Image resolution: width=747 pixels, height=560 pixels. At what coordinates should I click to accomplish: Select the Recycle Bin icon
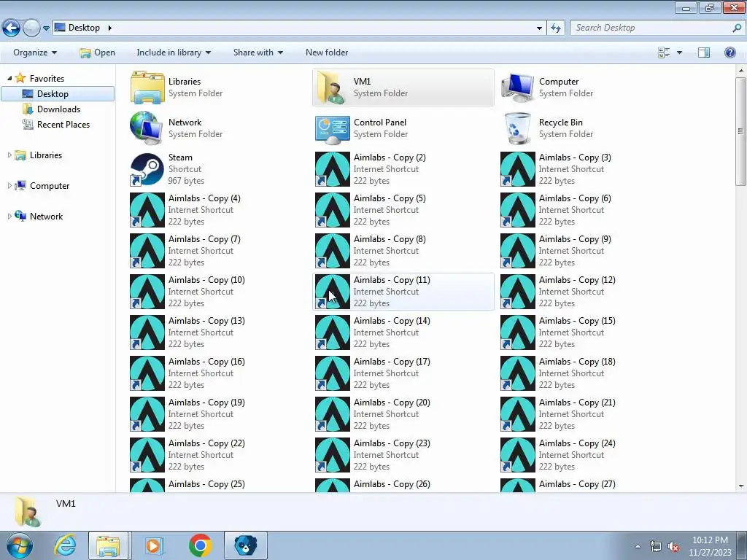pyautogui.click(x=518, y=128)
